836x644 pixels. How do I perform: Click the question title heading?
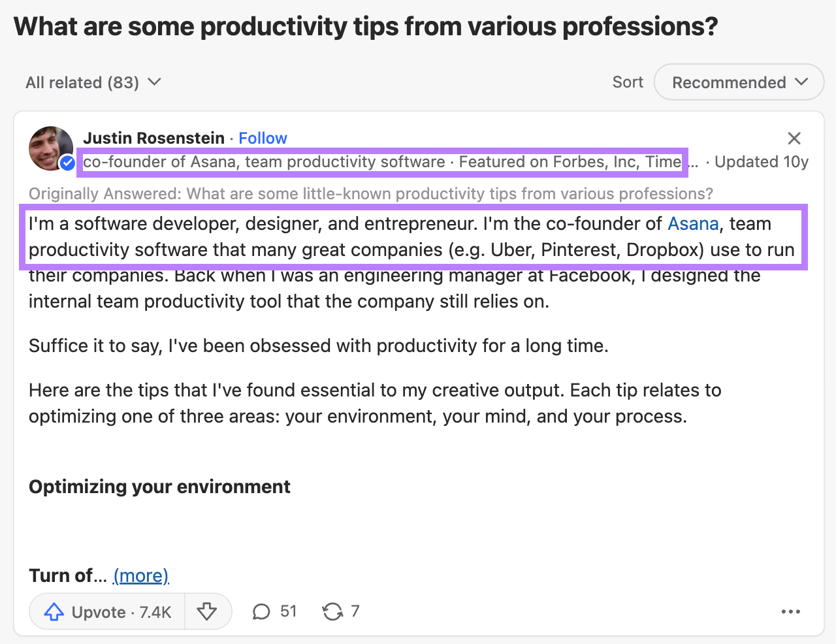364,26
